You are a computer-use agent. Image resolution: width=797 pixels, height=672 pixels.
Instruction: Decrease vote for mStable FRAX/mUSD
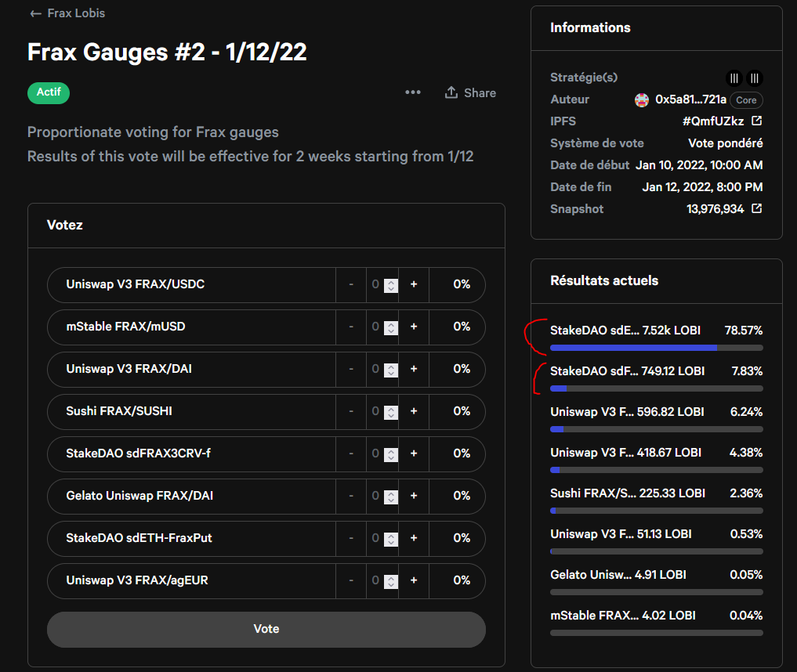tap(351, 327)
